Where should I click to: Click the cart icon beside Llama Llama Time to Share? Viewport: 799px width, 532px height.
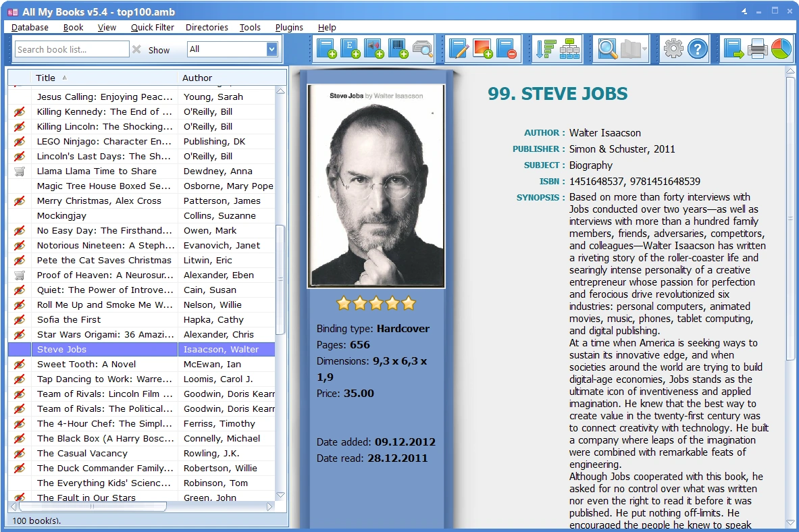(x=20, y=171)
